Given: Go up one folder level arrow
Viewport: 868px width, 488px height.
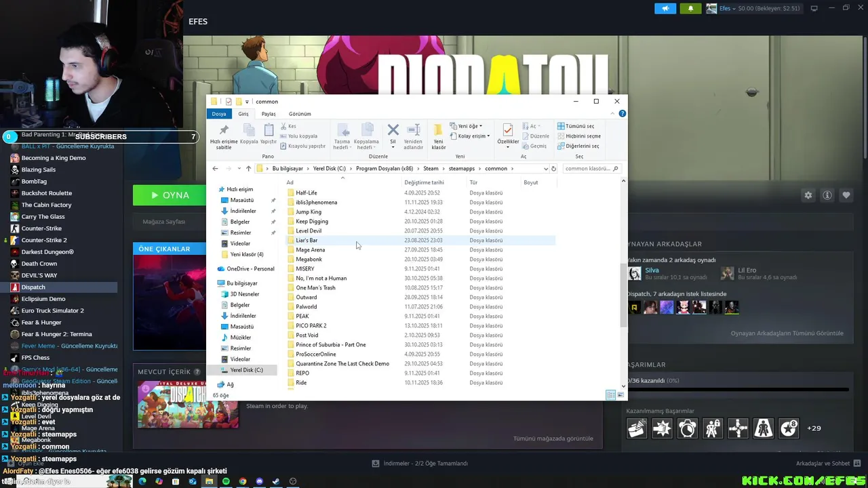Looking at the screenshot, I should 248,169.
